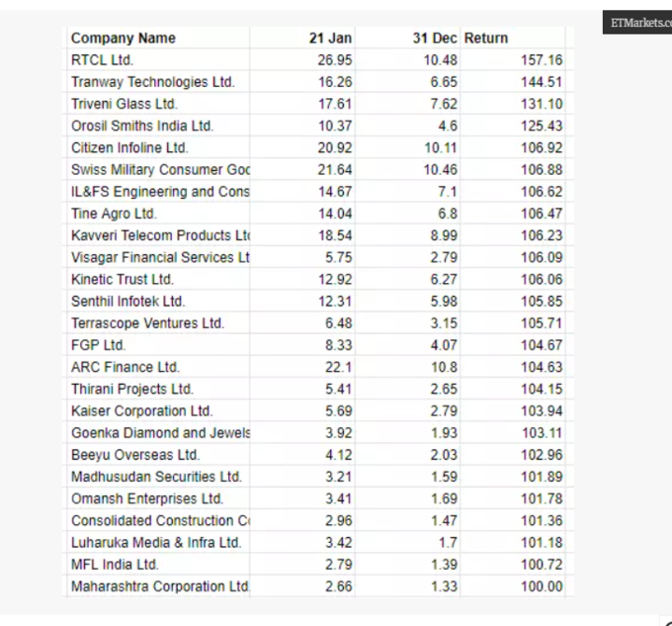The height and width of the screenshot is (626, 672).
Task: Click the MFL India Ltd. row name
Action: 115,565
